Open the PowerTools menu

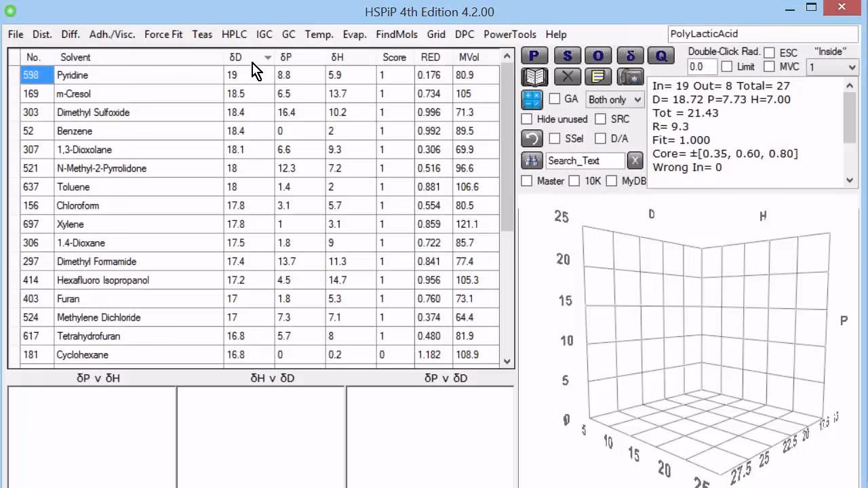click(x=509, y=35)
